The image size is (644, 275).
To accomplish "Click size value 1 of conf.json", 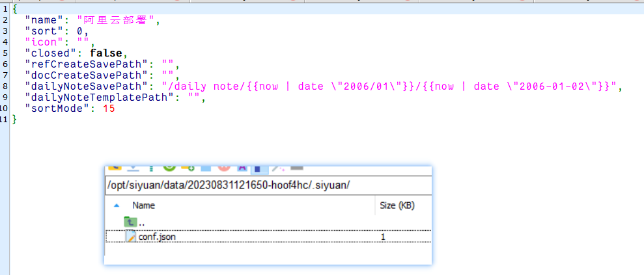I will (383, 237).
